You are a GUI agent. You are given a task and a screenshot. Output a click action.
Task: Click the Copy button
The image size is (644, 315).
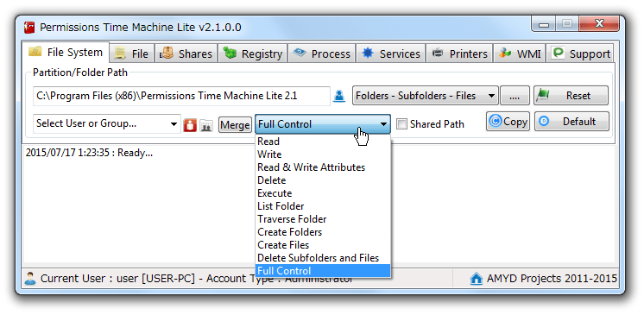(508, 122)
